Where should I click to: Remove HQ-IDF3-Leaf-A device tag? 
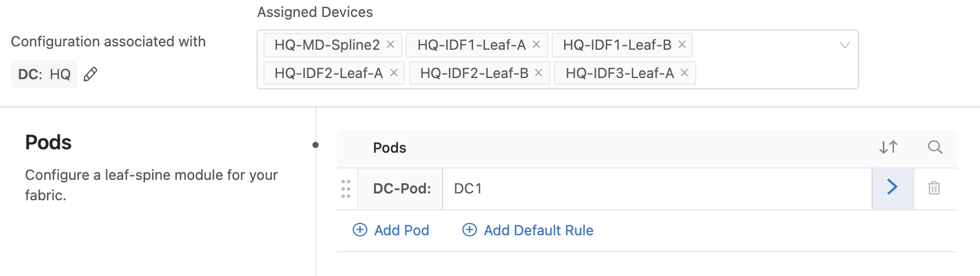tap(684, 72)
